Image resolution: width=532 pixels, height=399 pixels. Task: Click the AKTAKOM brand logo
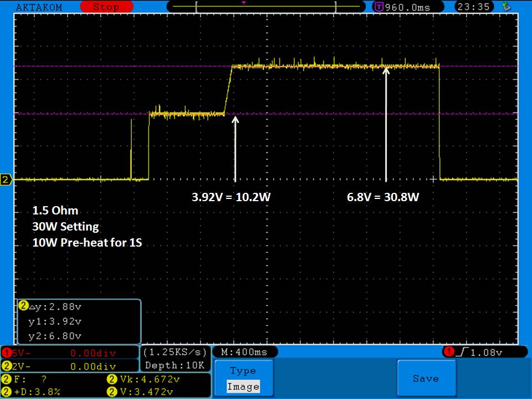pos(39,7)
